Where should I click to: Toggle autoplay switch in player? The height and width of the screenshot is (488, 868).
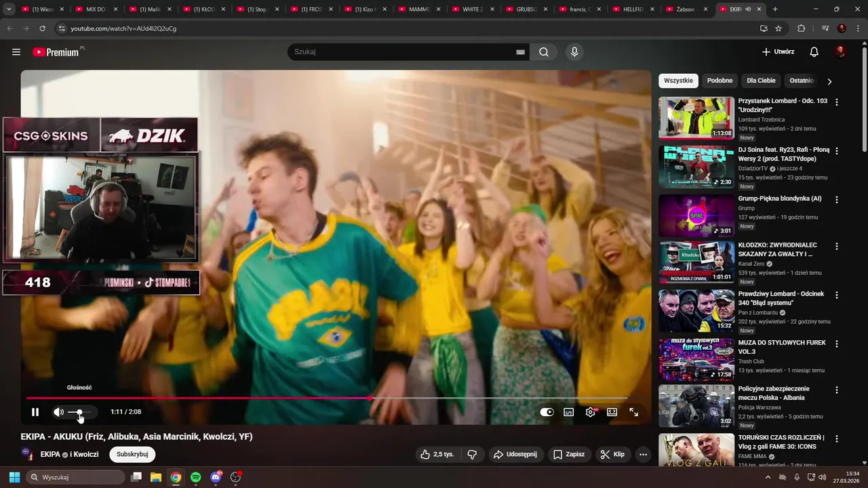(x=547, y=412)
